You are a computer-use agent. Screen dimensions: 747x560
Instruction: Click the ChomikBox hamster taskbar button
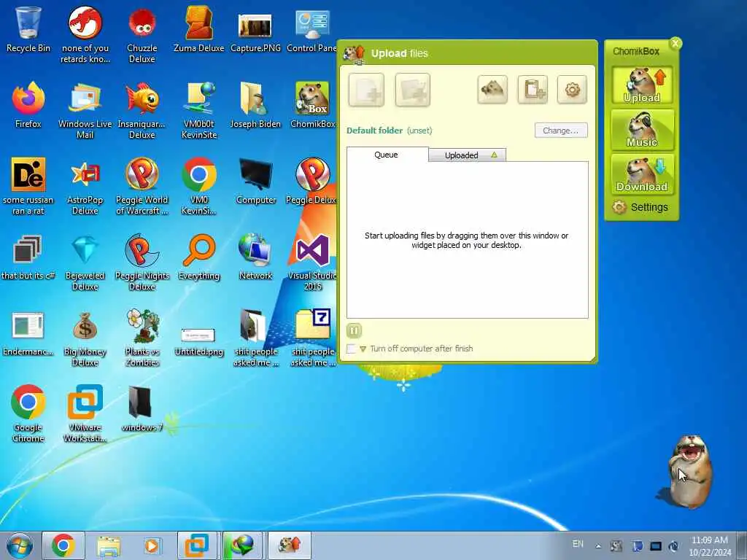tap(289, 545)
